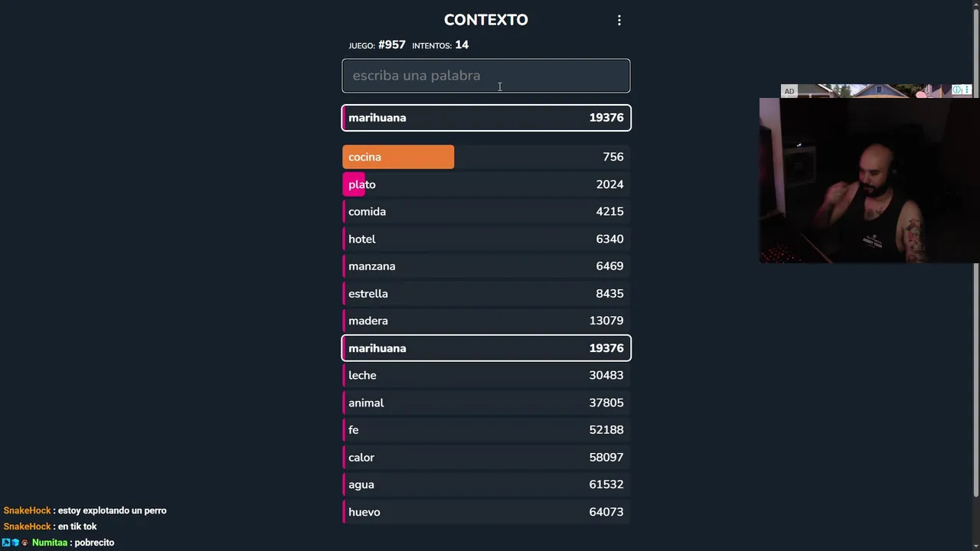Click the streamer webcam video

[869, 181]
